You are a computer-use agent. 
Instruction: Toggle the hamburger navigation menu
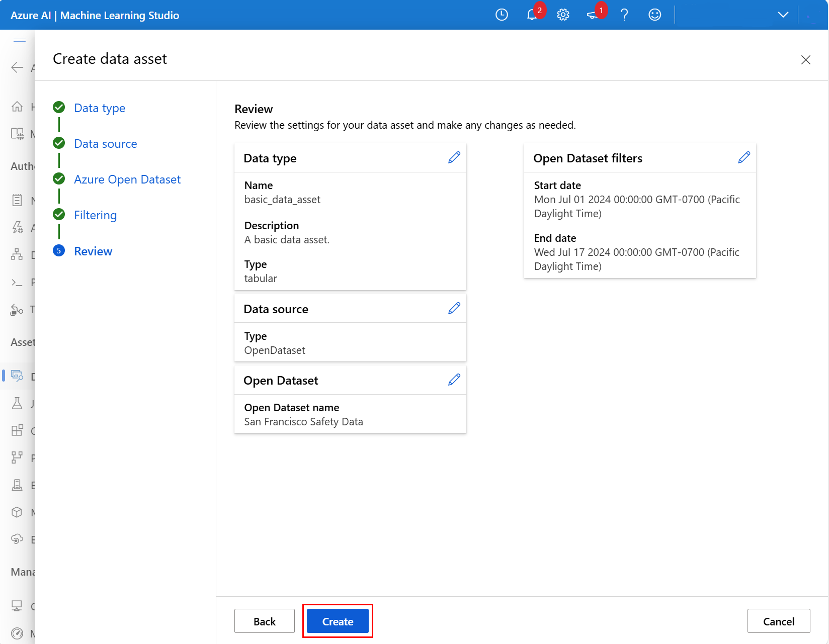[20, 41]
